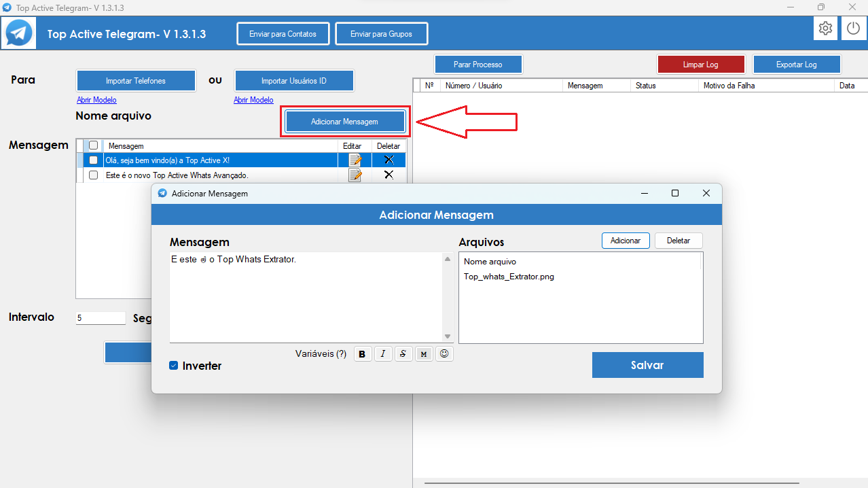
Task: Maximize the Adicionar Mensagem dialog
Action: [x=675, y=193]
